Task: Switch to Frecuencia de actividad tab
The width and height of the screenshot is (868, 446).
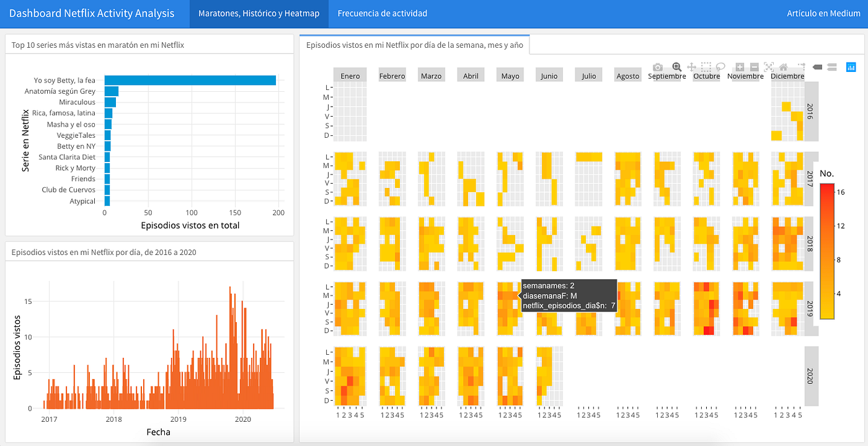Action: point(383,14)
